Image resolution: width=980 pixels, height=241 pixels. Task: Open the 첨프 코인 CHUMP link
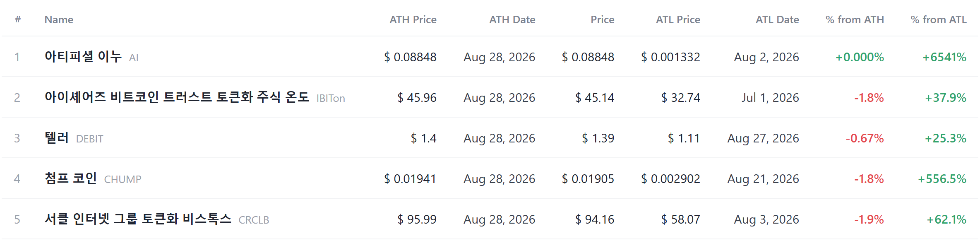71,178
